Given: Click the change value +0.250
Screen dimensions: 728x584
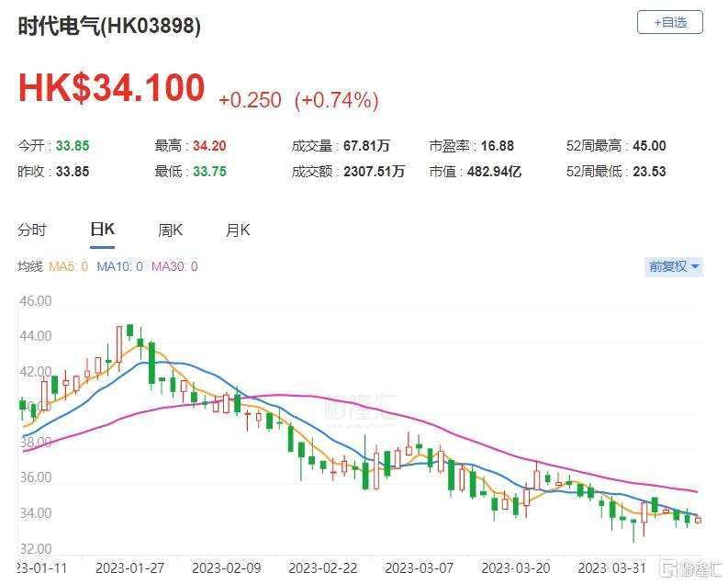Looking at the screenshot, I should (250, 100).
